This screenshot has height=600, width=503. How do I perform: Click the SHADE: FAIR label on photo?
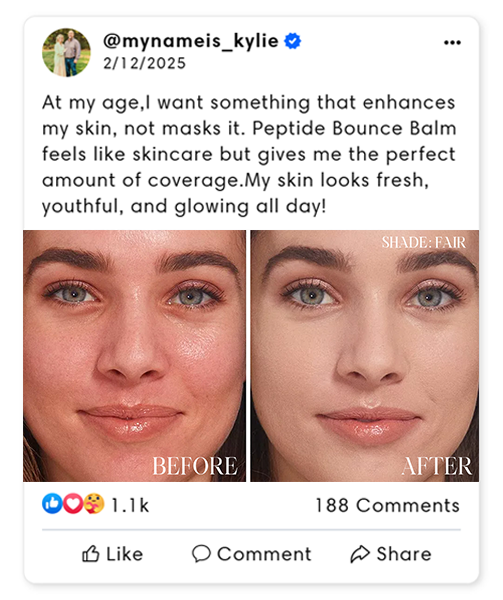pyautogui.click(x=424, y=242)
